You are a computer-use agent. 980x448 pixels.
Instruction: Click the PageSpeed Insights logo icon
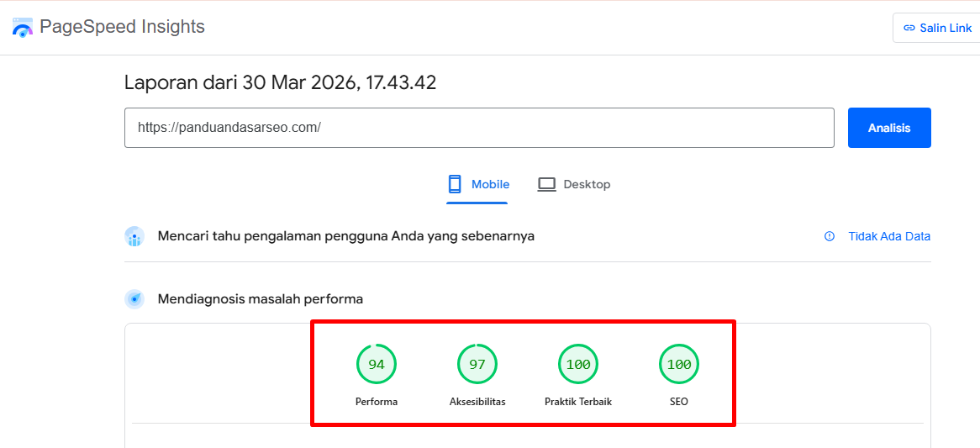23,28
